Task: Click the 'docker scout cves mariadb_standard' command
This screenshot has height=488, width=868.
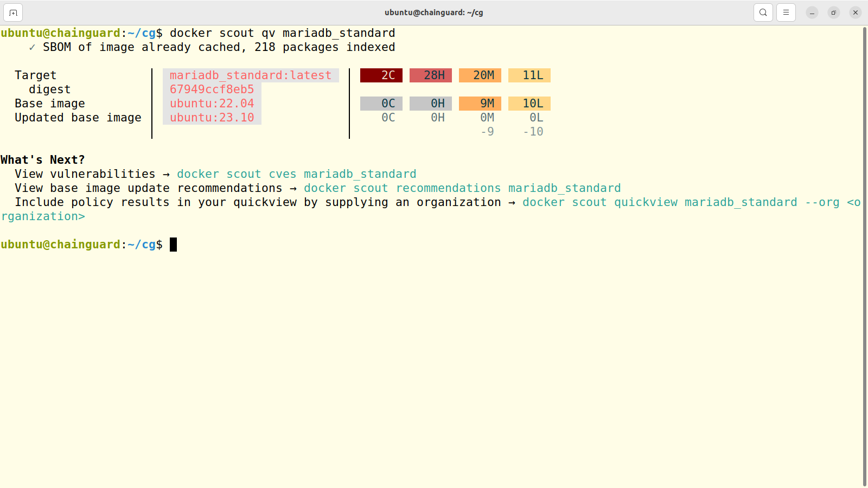Action: pyautogui.click(x=297, y=174)
